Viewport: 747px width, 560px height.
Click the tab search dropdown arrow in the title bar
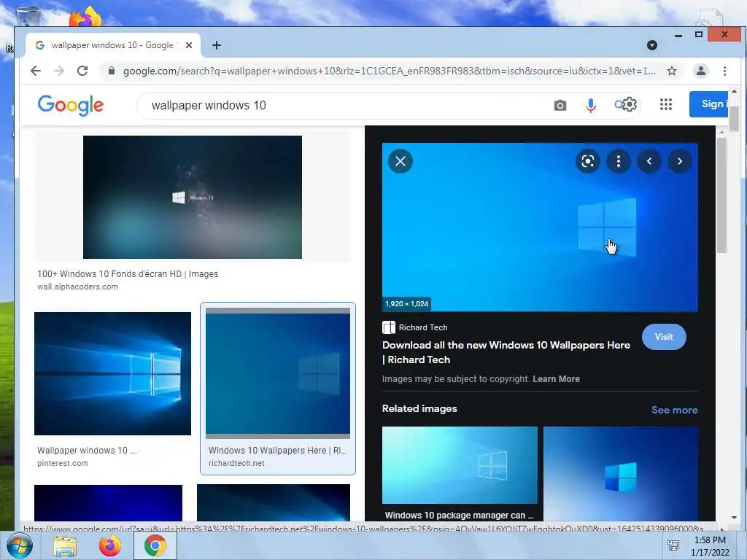[652, 45]
